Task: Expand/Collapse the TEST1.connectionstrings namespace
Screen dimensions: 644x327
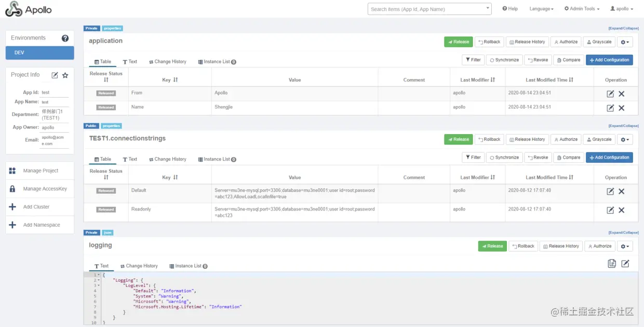Action: tap(623, 126)
